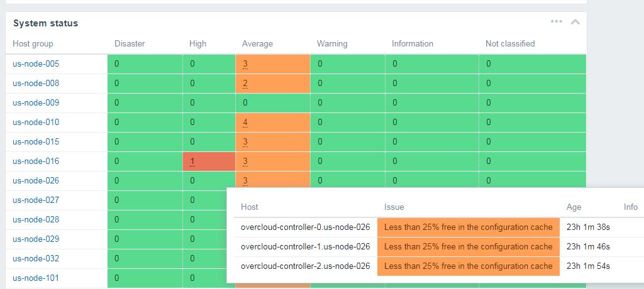The image size is (644, 289).
Task: Show the 3 Average problems for us-node-015
Action: (245, 142)
